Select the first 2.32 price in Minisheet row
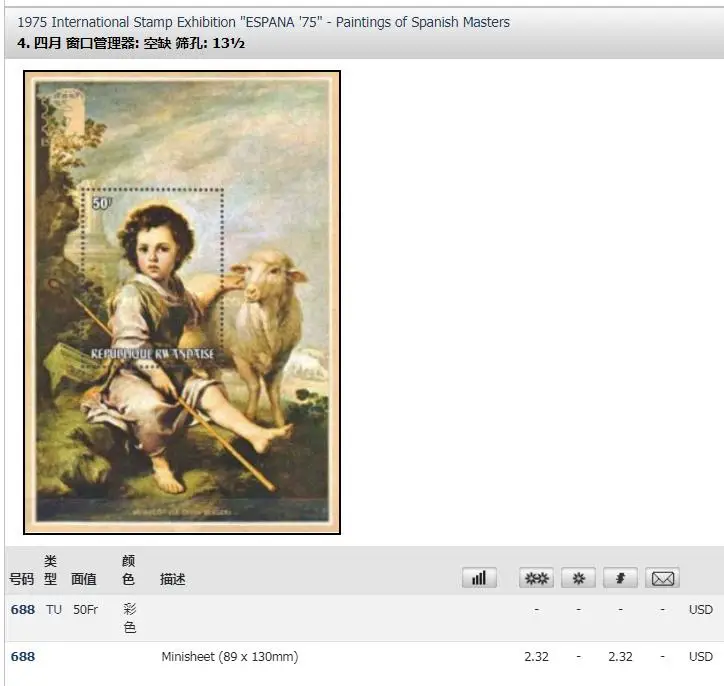724x686 pixels. click(x=536, y=656)
